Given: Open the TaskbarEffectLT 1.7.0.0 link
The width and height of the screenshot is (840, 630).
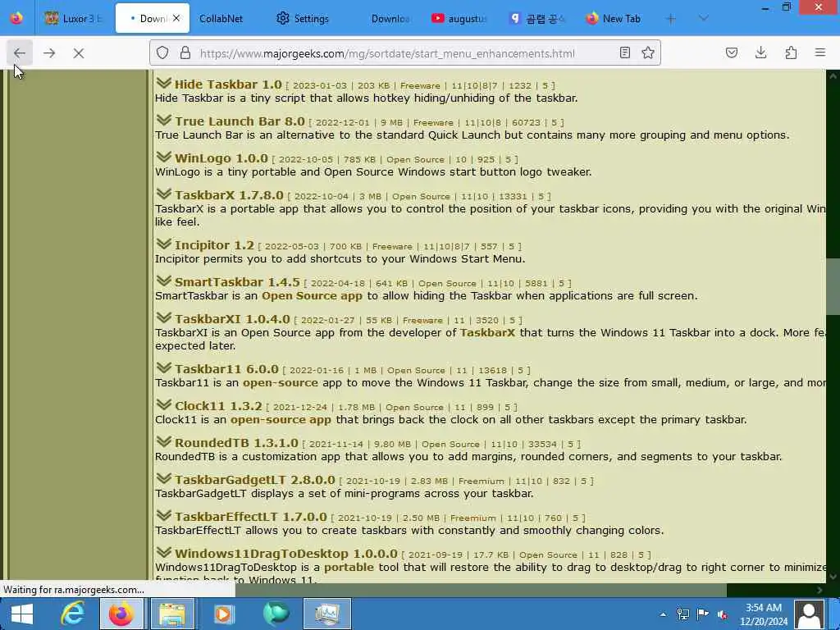Looking at the screenshot, I should 250,517.
